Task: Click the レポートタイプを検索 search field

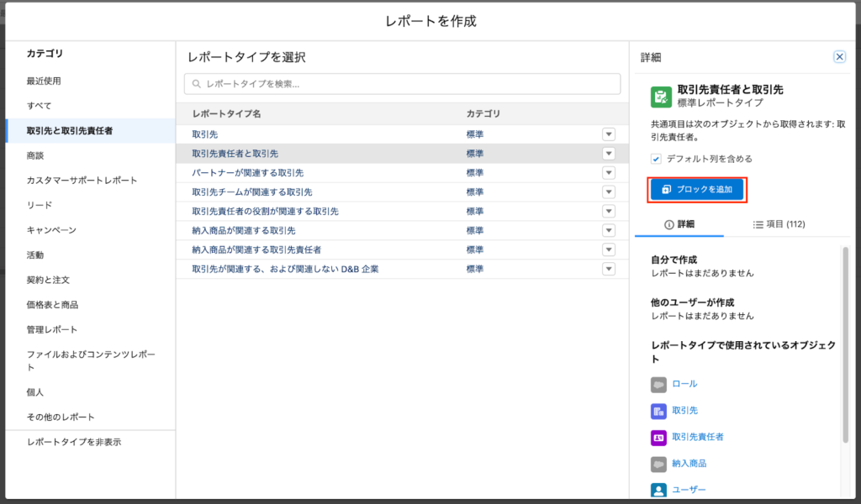Action: pos(402,84)
